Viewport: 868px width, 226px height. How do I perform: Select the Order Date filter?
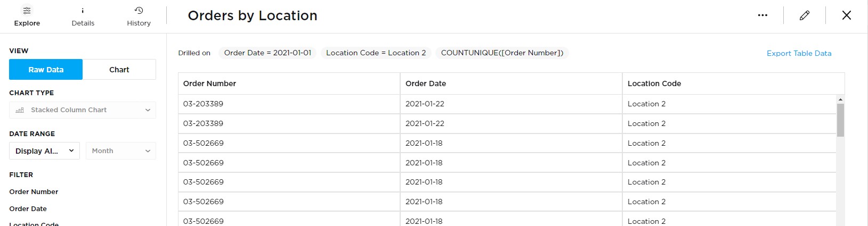click(28, 209)
